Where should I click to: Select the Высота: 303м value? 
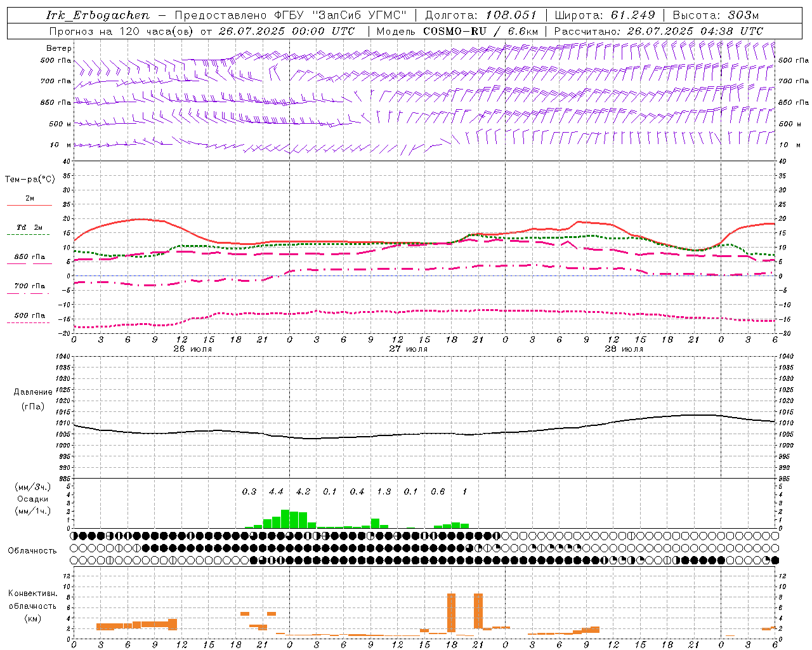716,15
